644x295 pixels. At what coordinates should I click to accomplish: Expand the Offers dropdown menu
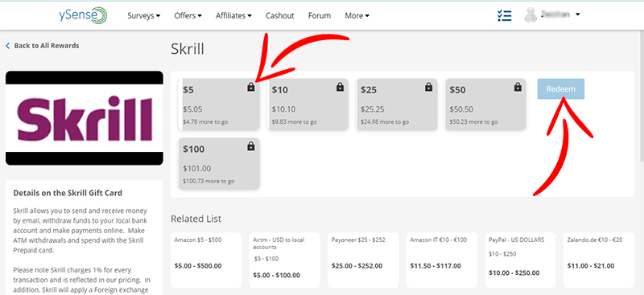coord(188,15)
